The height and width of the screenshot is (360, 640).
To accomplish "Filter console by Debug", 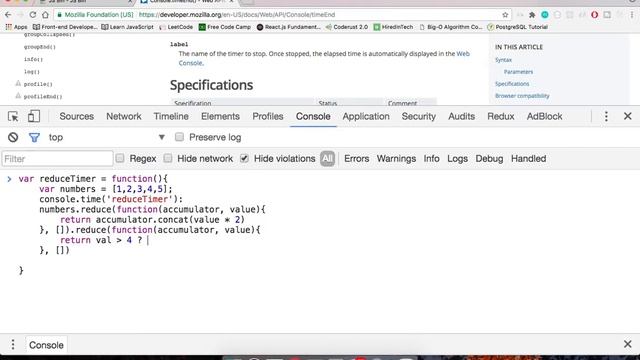I will (489, 158).
